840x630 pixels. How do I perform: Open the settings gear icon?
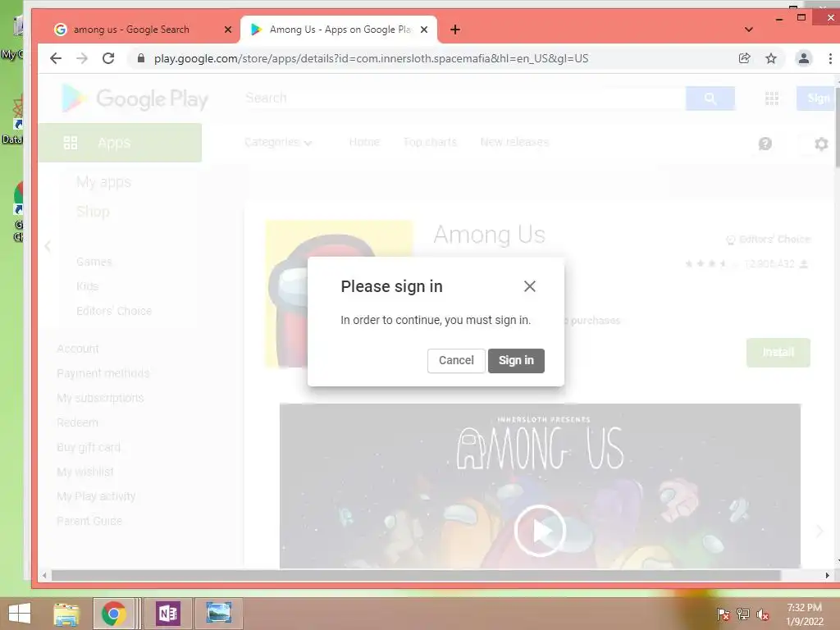pos(821,144)
